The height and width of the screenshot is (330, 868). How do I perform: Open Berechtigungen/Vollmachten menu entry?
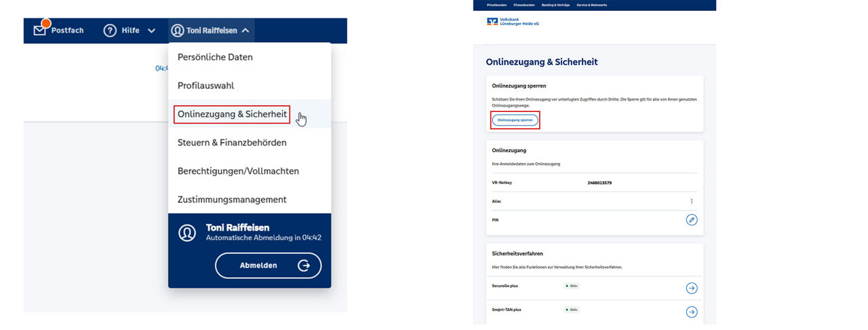250,171
